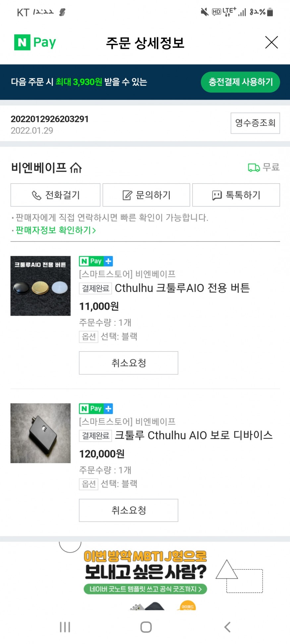This screenshot has width=290, height=644.
Task: Start a TalkTalk chat with 톡톡하기
Action: 236,195
